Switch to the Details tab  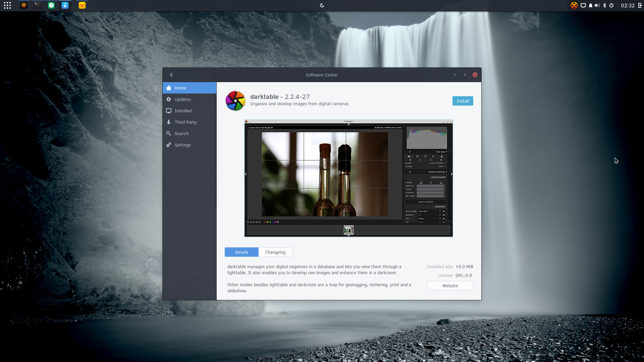[241, 252]
